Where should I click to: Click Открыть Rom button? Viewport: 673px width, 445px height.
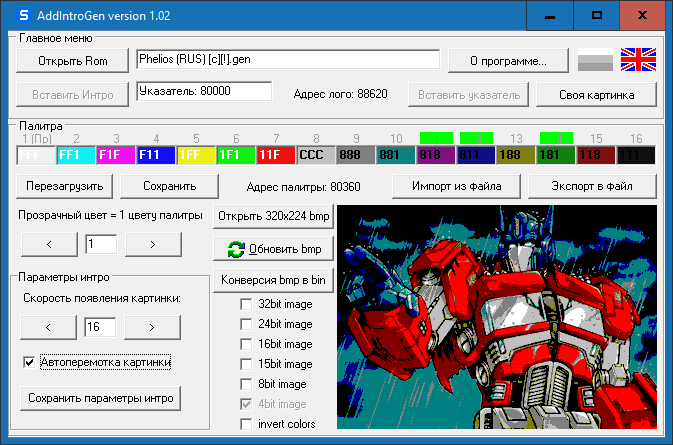point(73,61)
